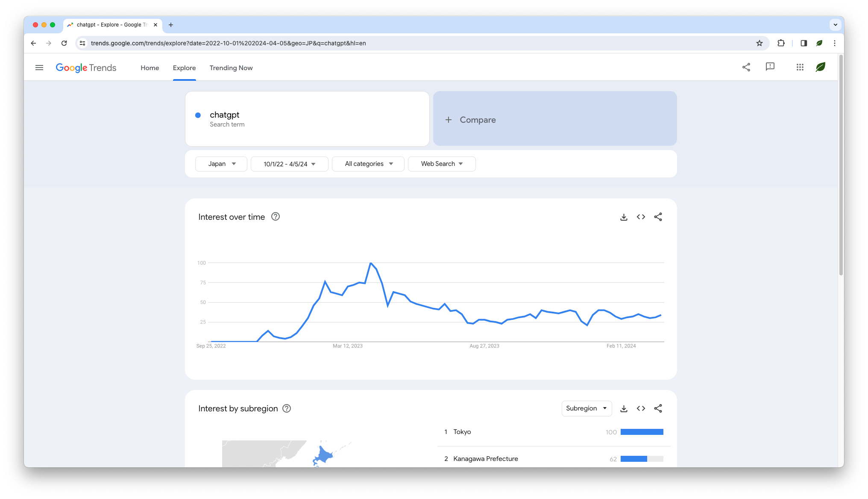Close the chatgpt Explore browser tab
Screen dimensions: 868x499
[155, 25]
